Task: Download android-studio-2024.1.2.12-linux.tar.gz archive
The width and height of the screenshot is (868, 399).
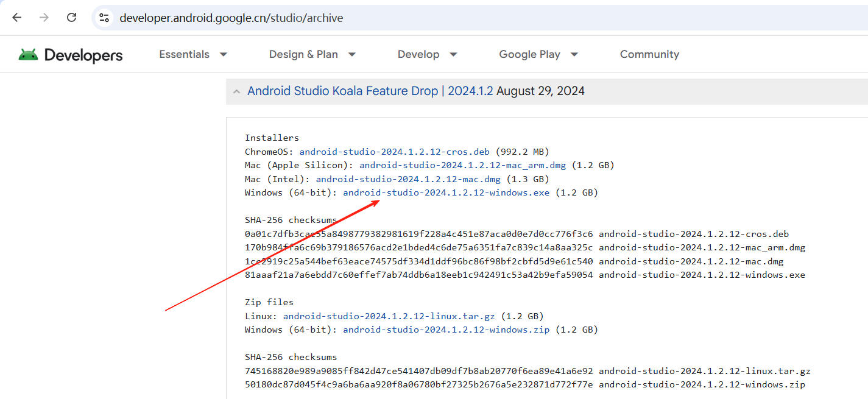Action: (389, 316)
